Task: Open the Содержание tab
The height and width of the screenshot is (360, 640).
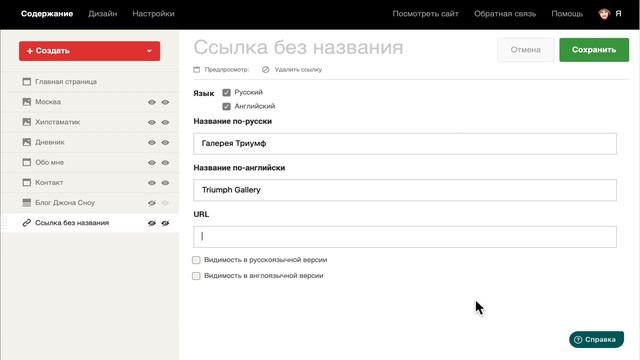Action: [47, 13]
